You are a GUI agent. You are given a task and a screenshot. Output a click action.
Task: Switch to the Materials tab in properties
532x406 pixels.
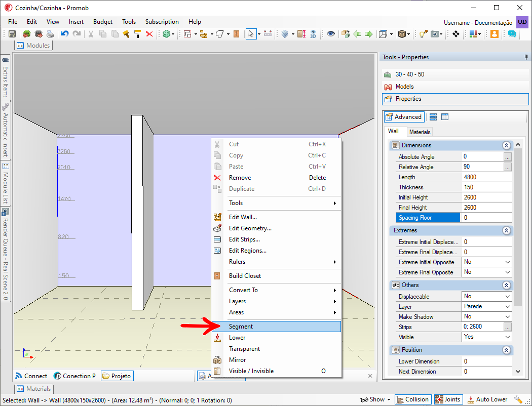(420, 132)
